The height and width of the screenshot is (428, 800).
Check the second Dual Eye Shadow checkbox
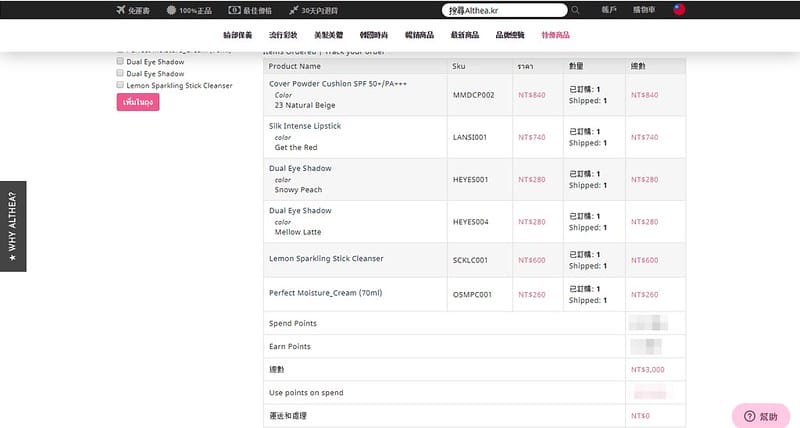tap(120, 73)
